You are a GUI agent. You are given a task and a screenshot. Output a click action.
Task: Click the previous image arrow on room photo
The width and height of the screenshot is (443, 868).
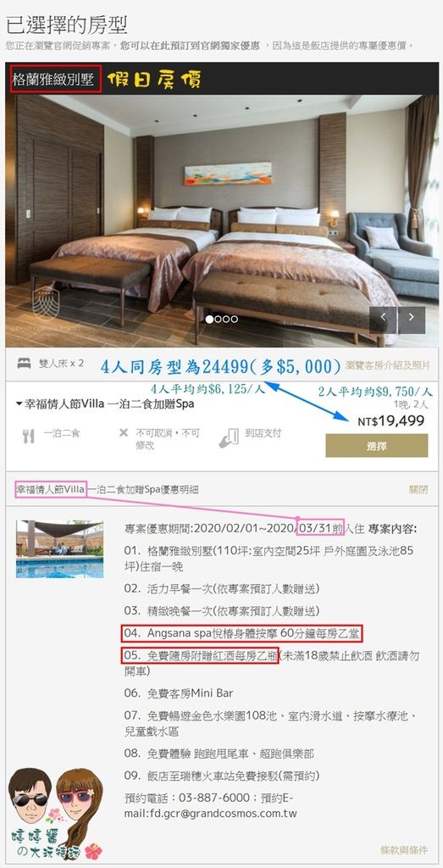coord(383,320)
